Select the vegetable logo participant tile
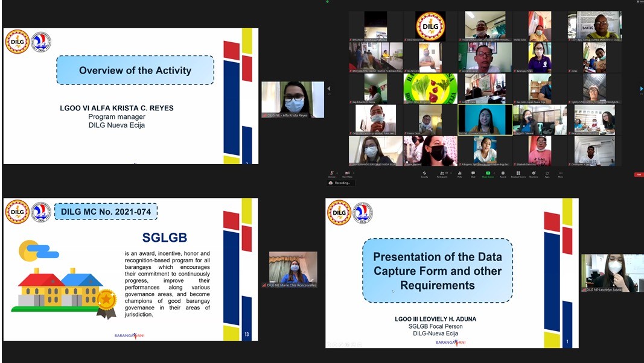The image size is (644, 363). tap(430, 89)
